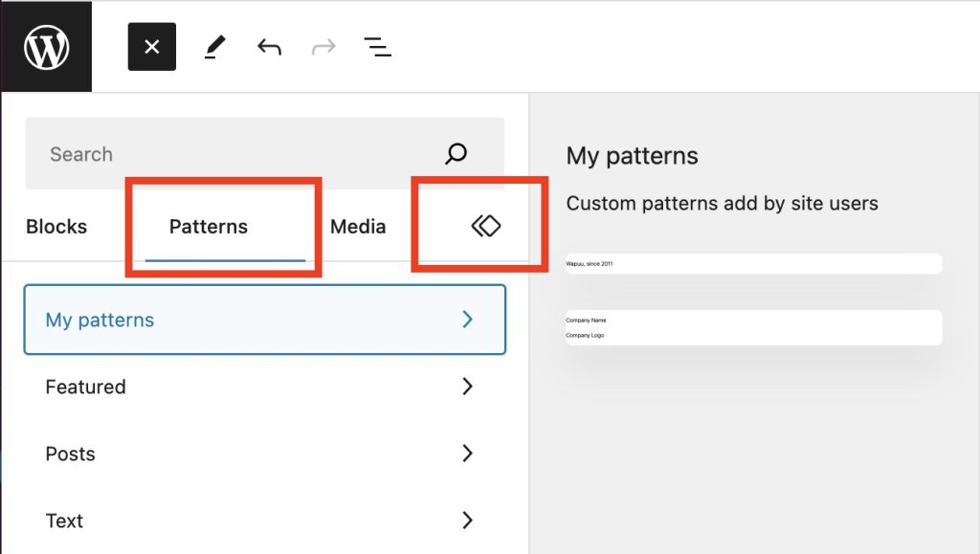Open the Text pattern category
This screenshot has width=980, height=554.
[63, 521]
